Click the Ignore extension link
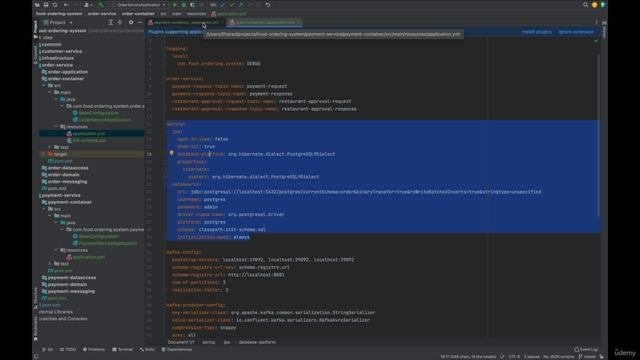640x360 pixels. 576,32
